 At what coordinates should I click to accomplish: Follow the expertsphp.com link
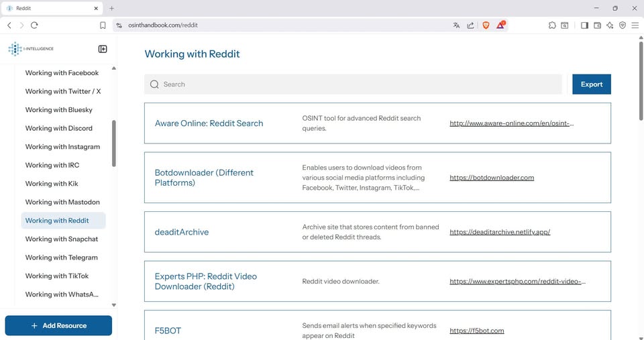(x=517, y=281)
